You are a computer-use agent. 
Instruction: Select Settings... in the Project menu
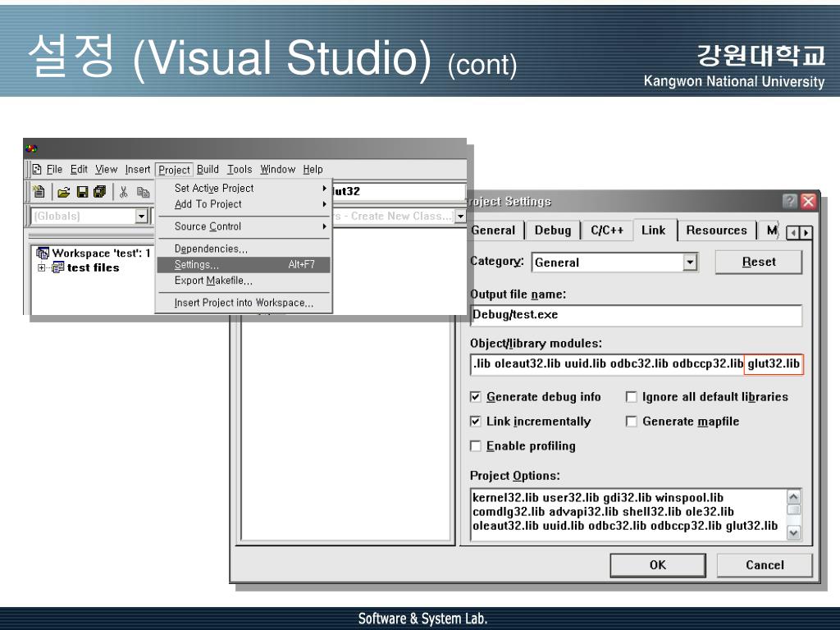[x=244, y=265]
